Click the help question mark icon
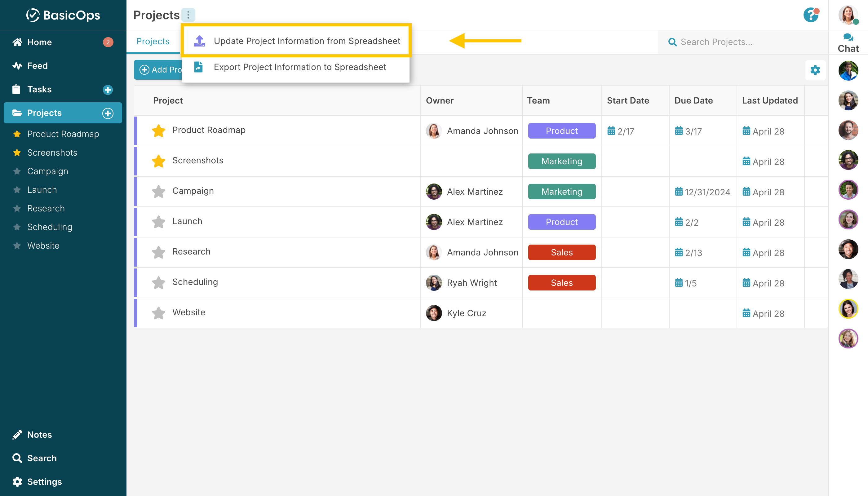This screenshot has height=496, width=868. coord(810,15)
